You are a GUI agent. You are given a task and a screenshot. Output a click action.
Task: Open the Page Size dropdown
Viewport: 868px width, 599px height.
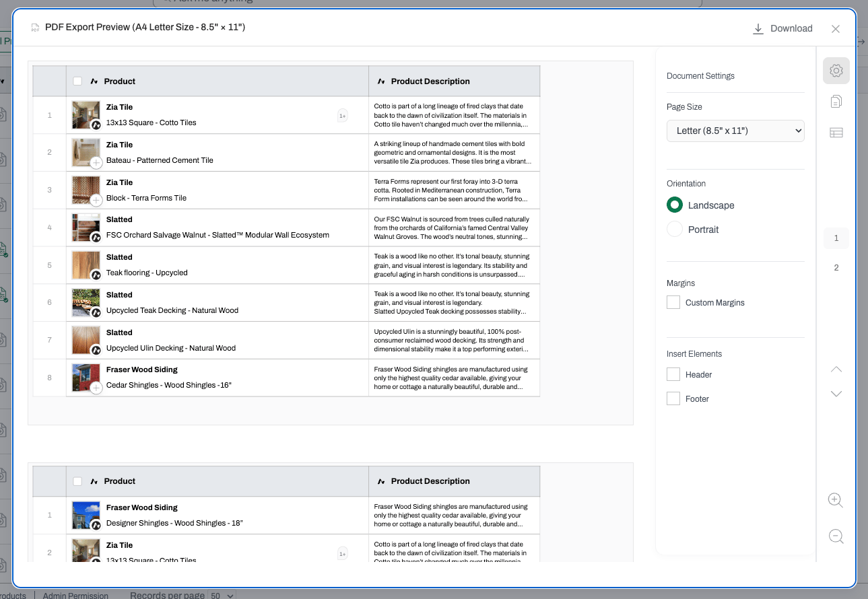pyautogui.click(x=735, y=131)
